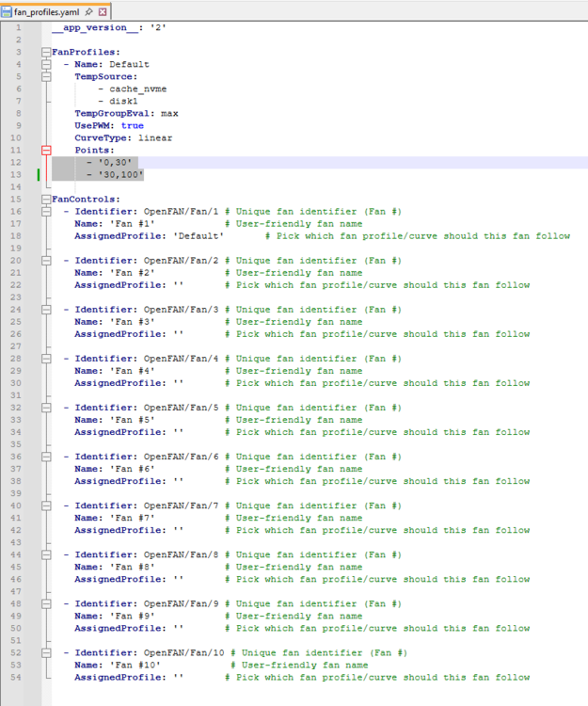Click the 'Fan #7' name value
The height and width of the screenshot is (706, 588).
(x=133, y=519)
